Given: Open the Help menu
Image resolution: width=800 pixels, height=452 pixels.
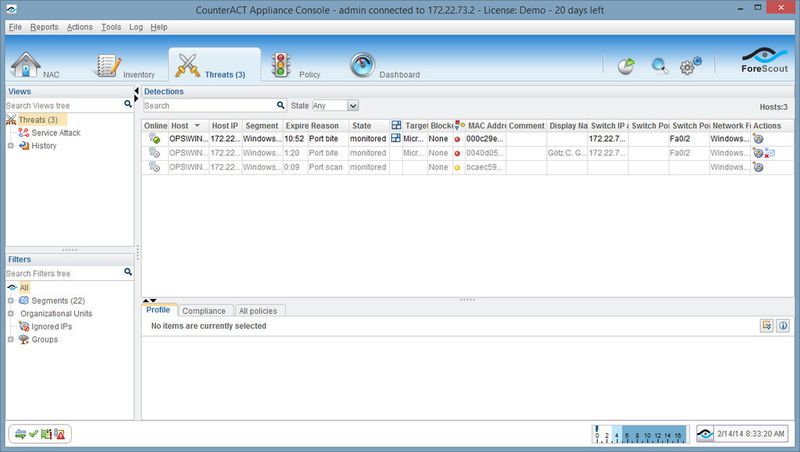Looking at the screenshot, I should tap(159, 27).
